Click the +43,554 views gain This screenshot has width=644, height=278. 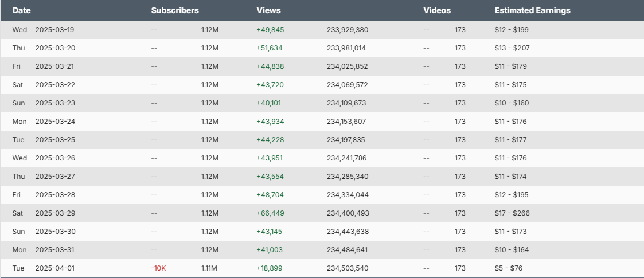[270, 177]
